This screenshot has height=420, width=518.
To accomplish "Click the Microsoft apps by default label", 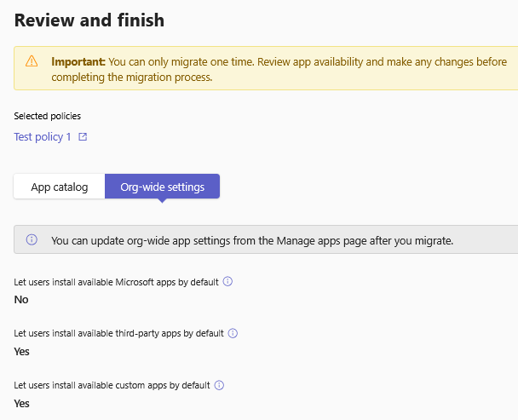I will point(116,282).
